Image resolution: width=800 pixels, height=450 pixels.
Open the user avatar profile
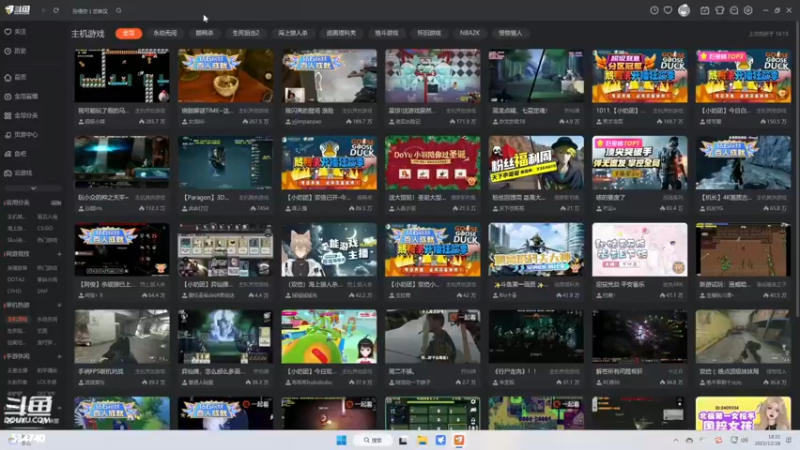pos(684,10)
